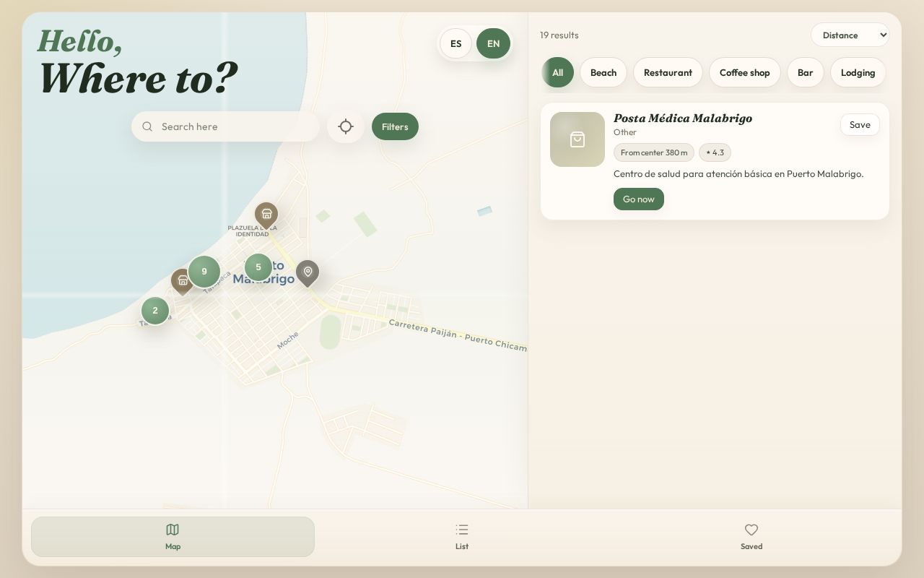Click Go now for Posta Médica Malabrigo

click(x=639, y=199)
